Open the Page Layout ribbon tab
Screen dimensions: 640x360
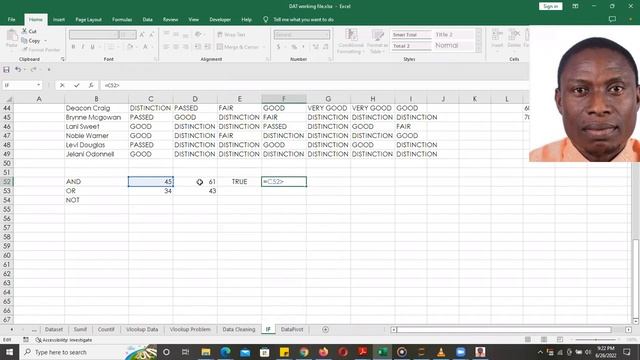click(88, 19)
